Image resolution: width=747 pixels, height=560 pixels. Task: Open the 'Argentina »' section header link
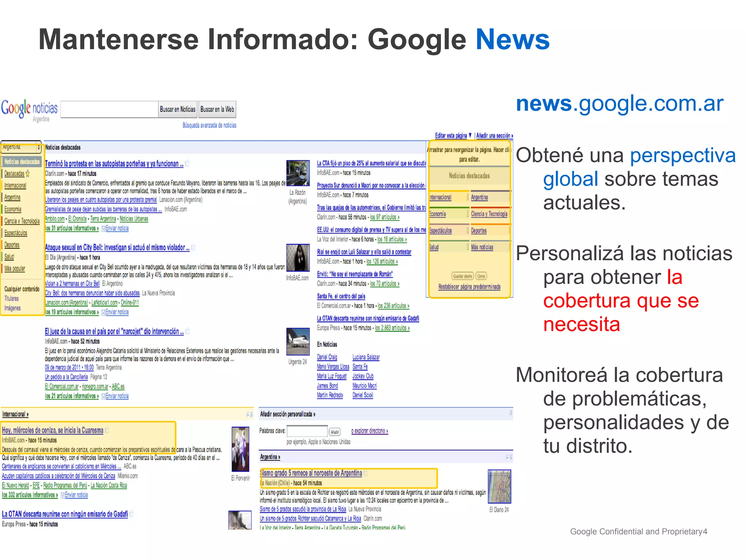tap(270, 457)
